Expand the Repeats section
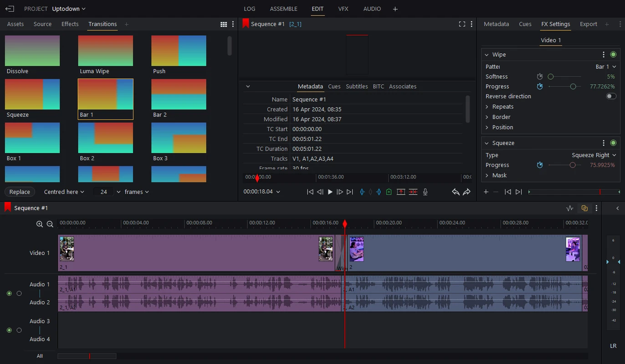 (x=499, y=107)
